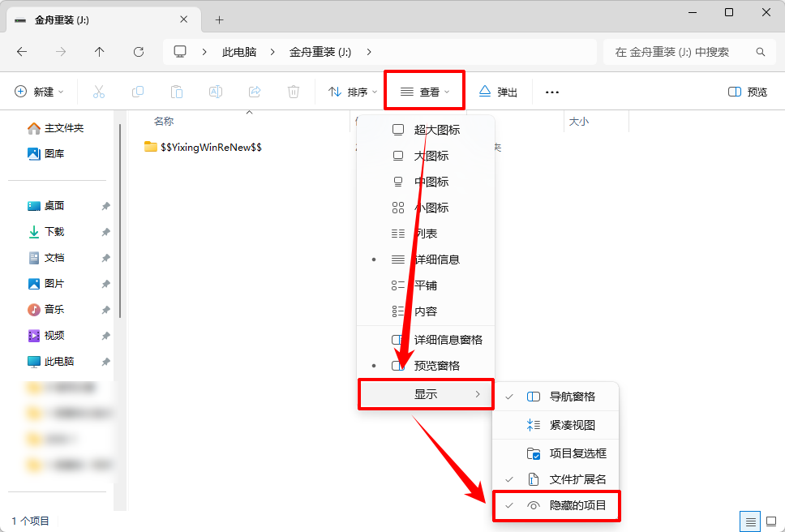
Task: Navigate up one folder level
Action: (100, 52)
